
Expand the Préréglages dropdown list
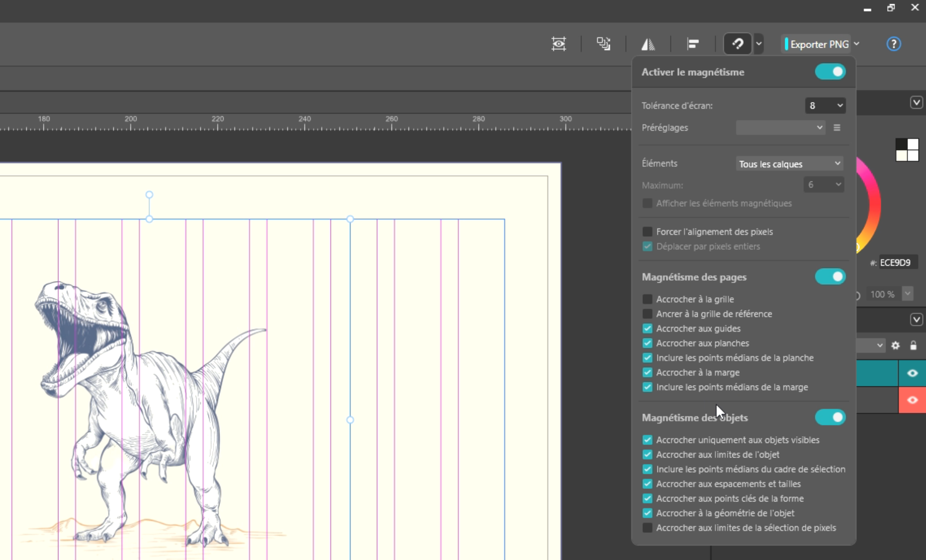tap(780, 127)
